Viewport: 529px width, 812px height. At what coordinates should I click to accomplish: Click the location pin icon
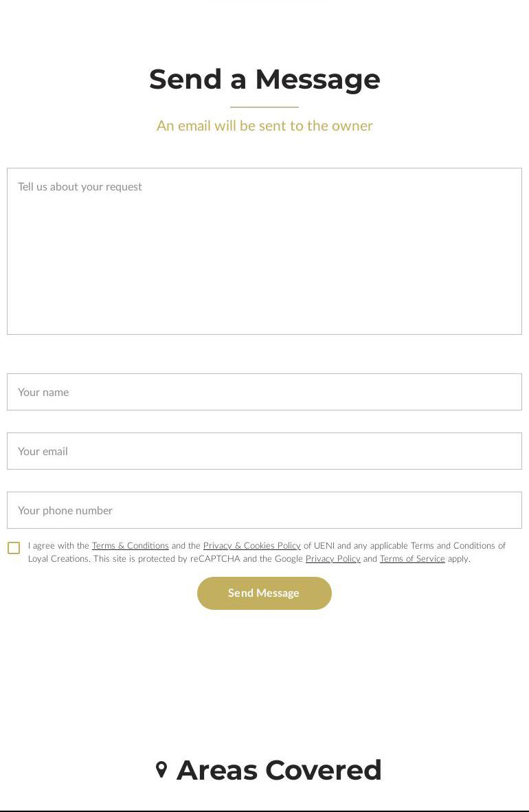coord(161,770)
